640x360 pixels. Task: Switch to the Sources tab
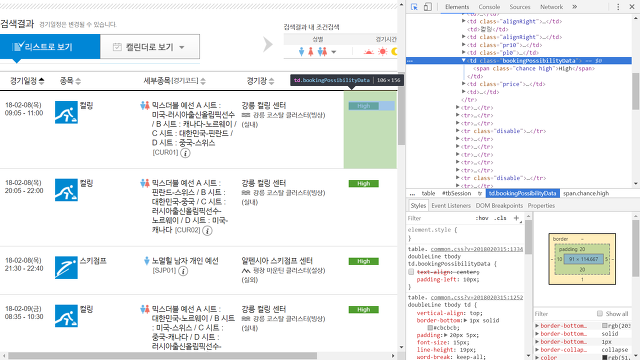coord(520,7)
